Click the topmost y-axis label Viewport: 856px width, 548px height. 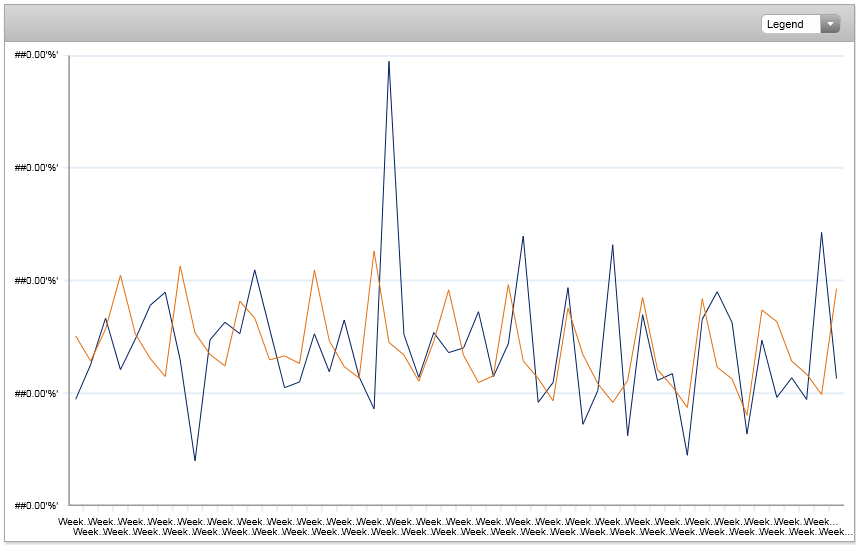(x=36, y=55)
